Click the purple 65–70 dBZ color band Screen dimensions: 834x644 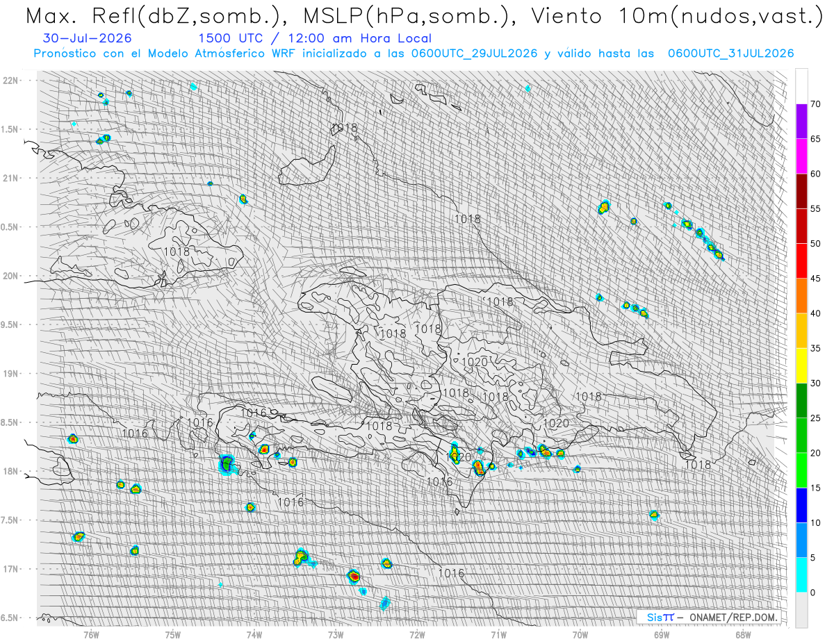(x=801, y=122)
